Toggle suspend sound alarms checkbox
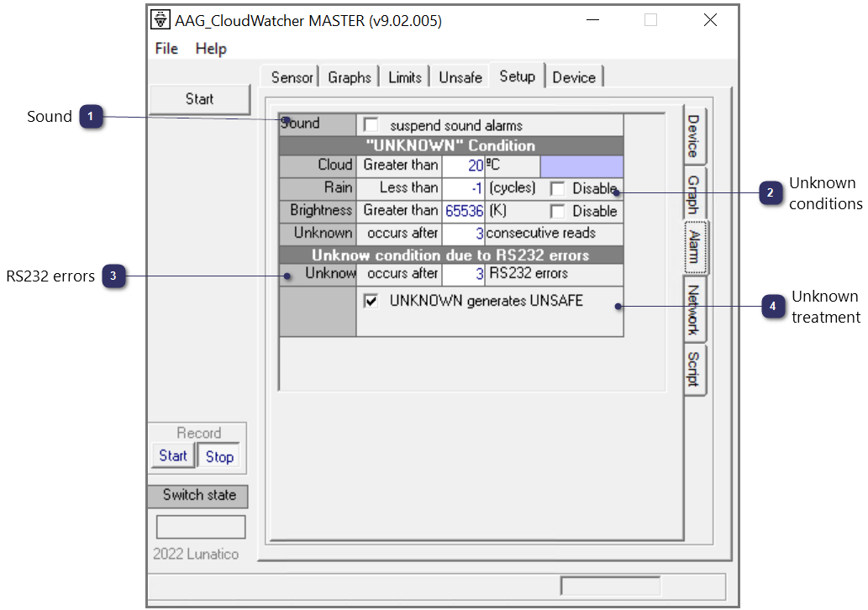868x610 pixels. pyautogui.click(x=371, y=125)
